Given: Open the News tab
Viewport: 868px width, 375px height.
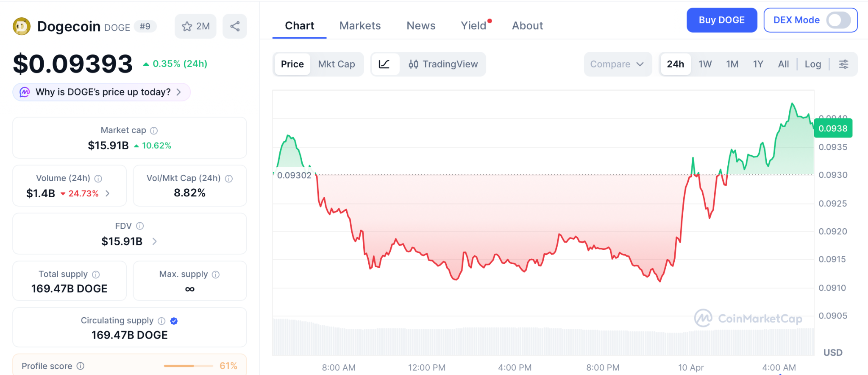Looking at the screenshot, I should (x=421, y=26).
